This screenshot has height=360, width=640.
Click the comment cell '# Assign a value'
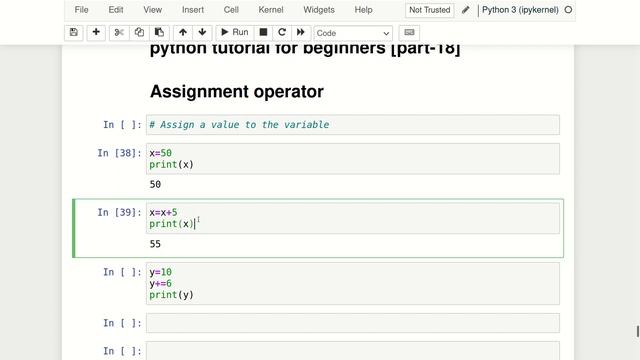[x=353, y=125]
